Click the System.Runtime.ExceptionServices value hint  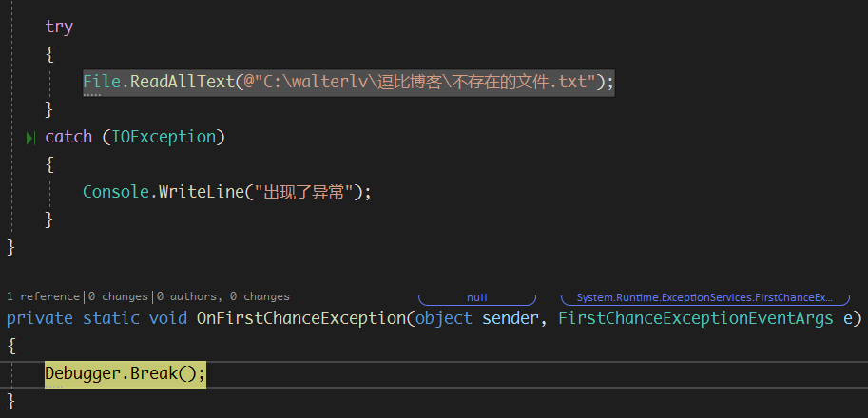(x=704, y=298)
